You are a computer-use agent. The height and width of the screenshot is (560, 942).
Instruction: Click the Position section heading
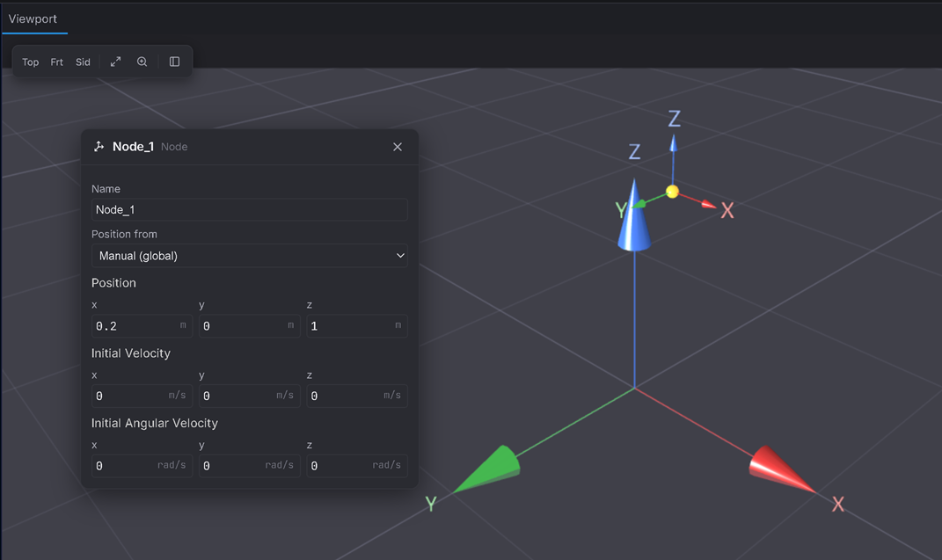point(113,283)
